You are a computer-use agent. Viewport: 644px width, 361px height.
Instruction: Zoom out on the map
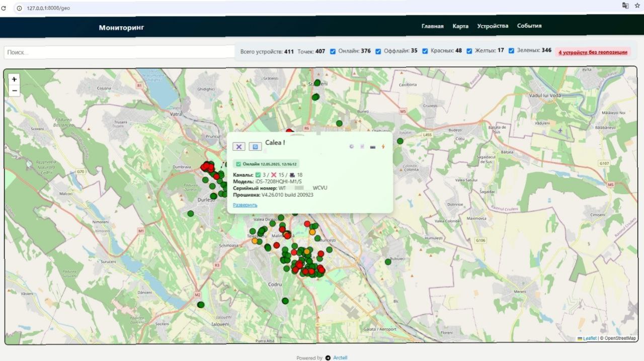click(14, 91)
